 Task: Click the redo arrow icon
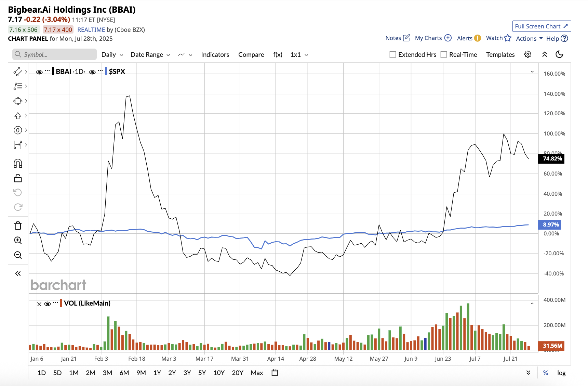coord(18,207)
